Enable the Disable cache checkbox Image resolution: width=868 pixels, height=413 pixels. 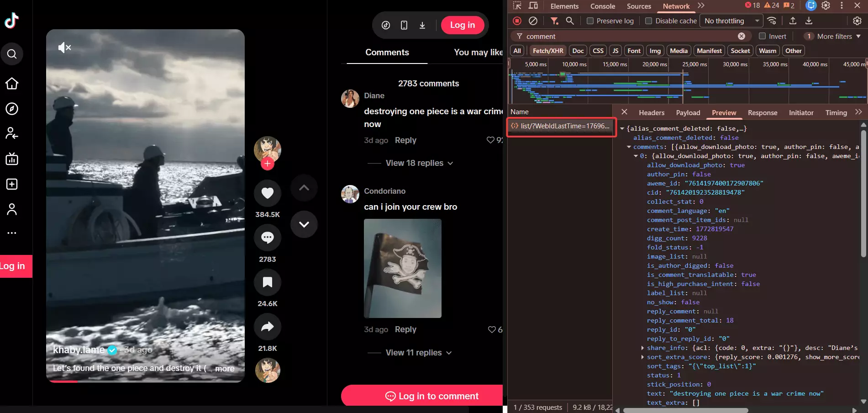pyautogui.click(x=648, y=21)
